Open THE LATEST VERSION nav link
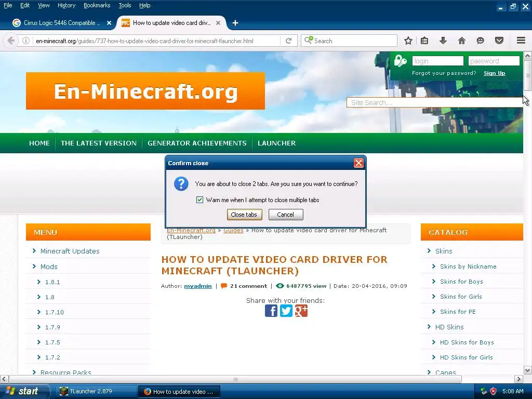 point(99,143)
